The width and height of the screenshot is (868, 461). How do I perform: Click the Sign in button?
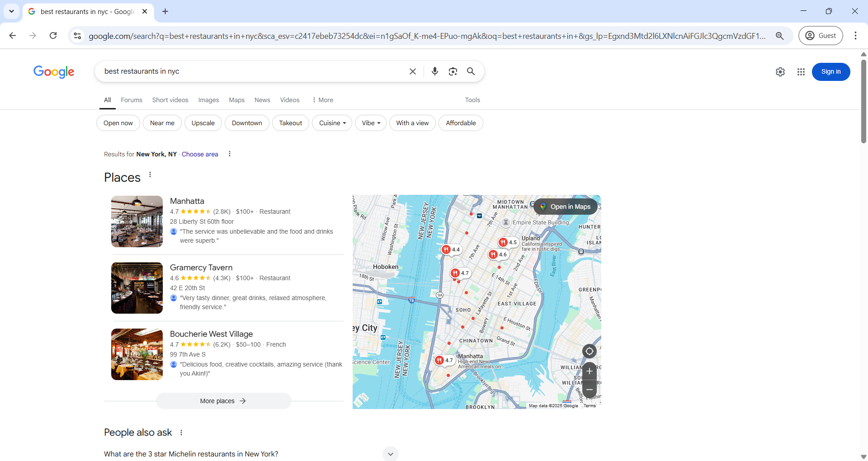tap(831, 72)
